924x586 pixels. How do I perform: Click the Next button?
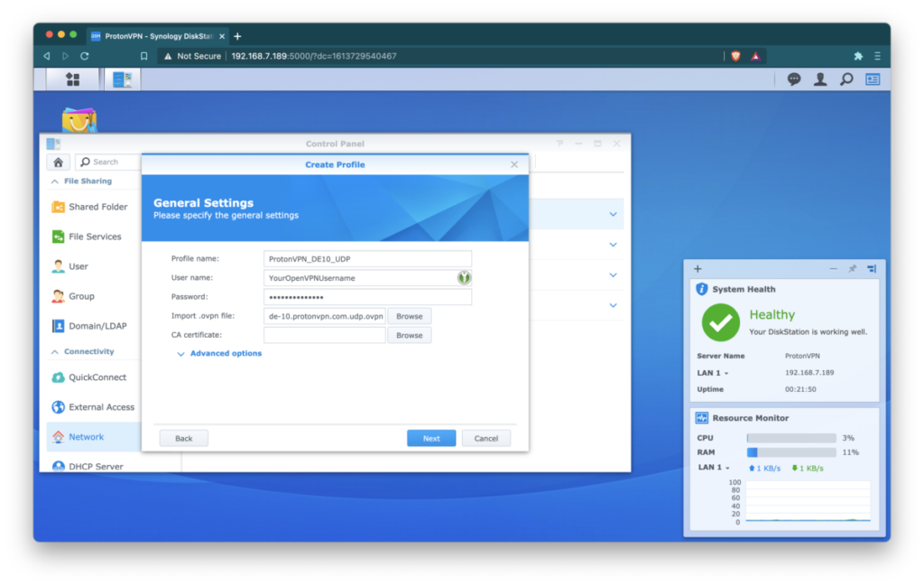tap(430, 439)
